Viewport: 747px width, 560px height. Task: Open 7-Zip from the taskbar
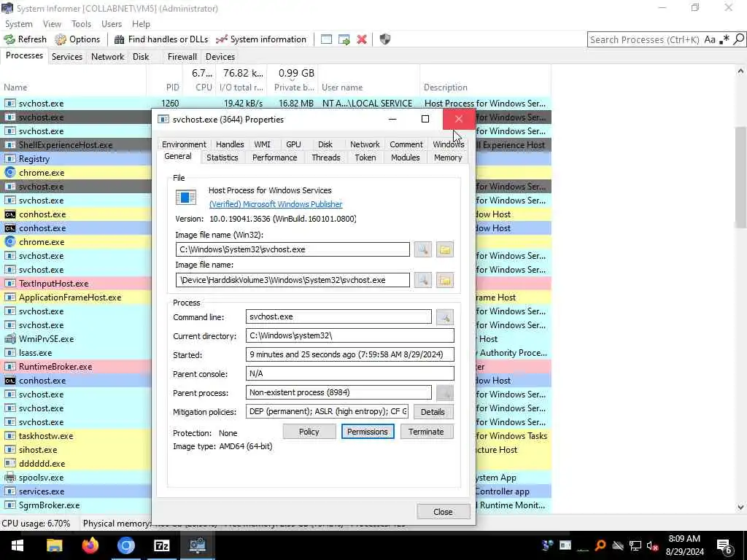(x=161, y=545)
